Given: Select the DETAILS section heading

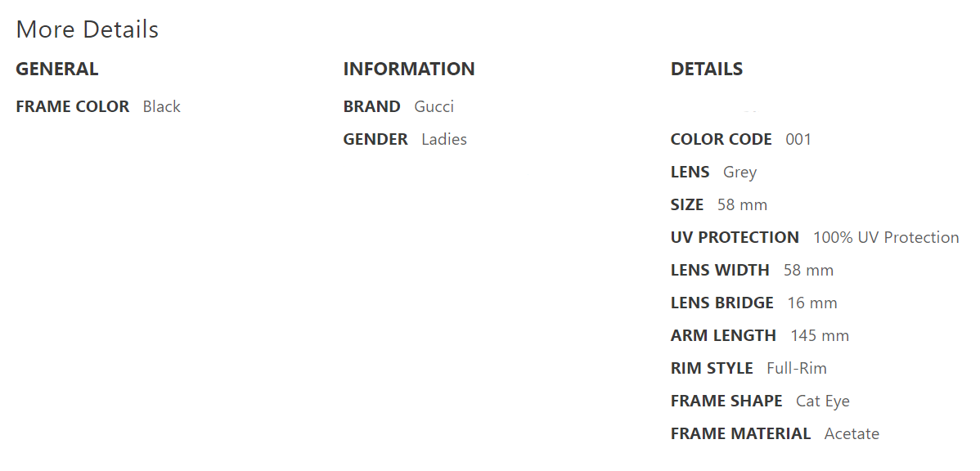Looking at the screenshot, I should click(x=707, y=70).
